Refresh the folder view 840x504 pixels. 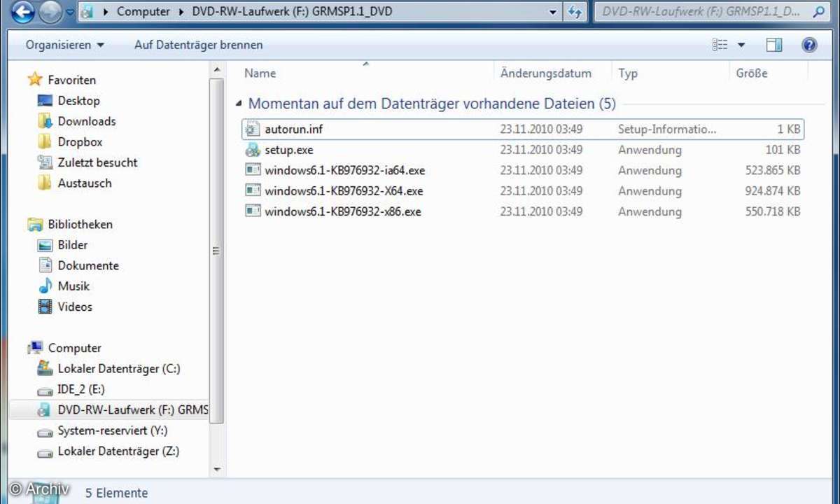[x=575, y=12]
